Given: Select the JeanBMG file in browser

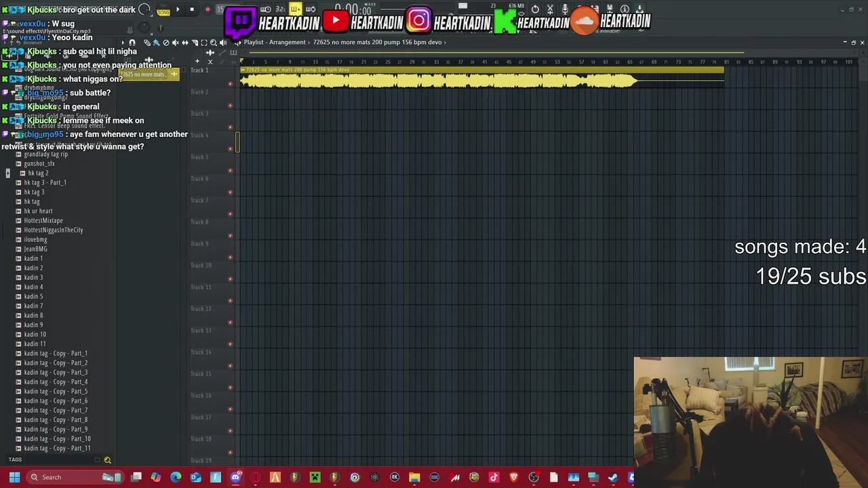Looking at the screenshot, I should [35, 249].
